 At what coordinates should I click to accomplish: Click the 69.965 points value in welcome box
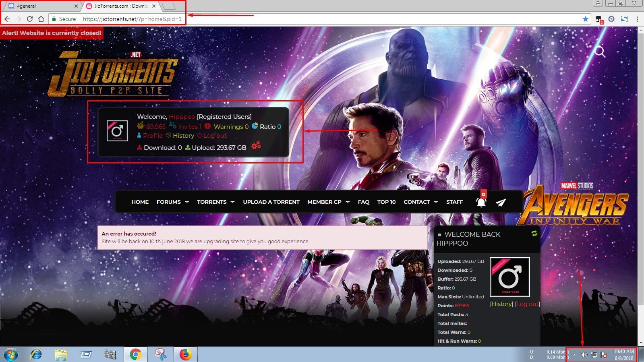[x=156, y=126]
